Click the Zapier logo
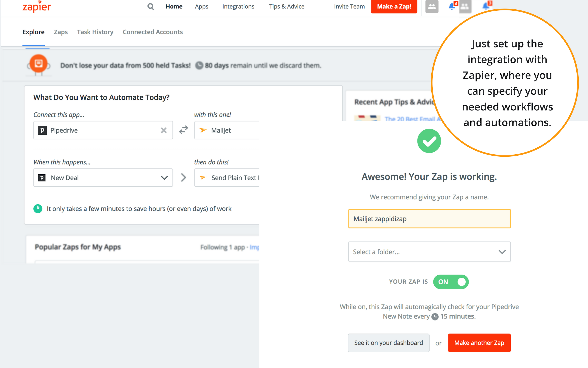588x368 pixels. click(x=37, y=7)
